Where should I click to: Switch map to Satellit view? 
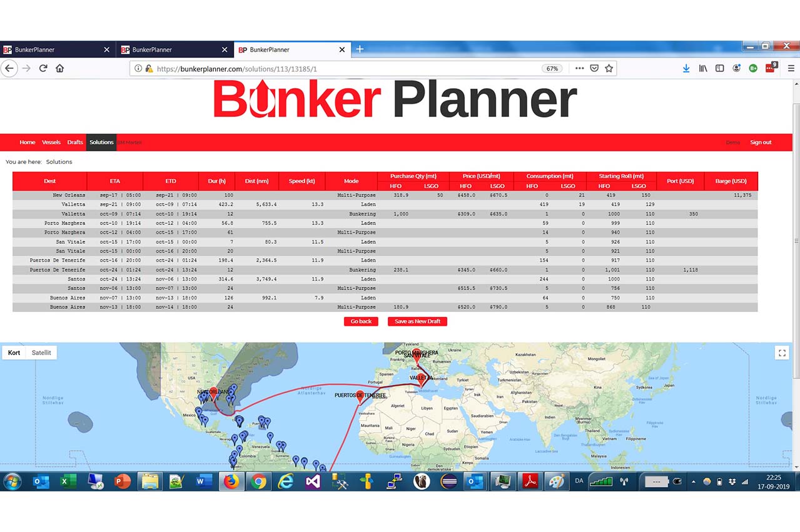[41, 353]
